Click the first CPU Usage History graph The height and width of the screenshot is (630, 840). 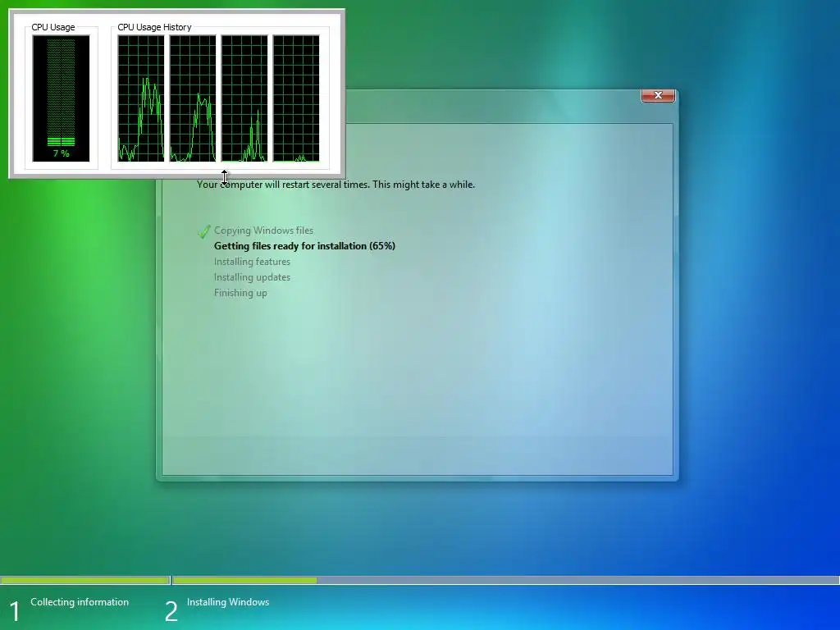point(141,98)
